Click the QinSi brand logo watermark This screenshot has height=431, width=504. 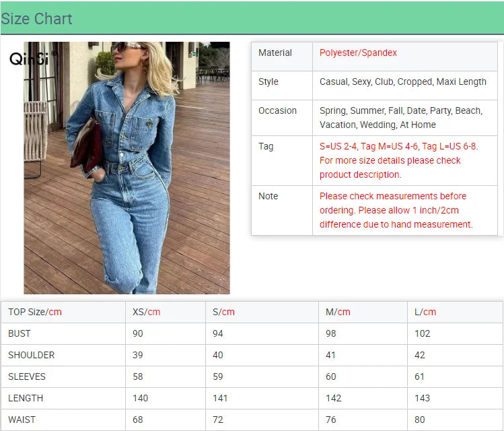[x=30, y=59]
